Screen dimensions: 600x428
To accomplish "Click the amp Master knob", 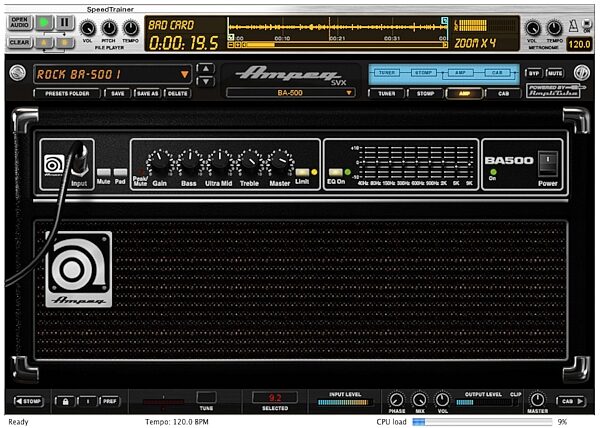I will [x=280, y=162].
